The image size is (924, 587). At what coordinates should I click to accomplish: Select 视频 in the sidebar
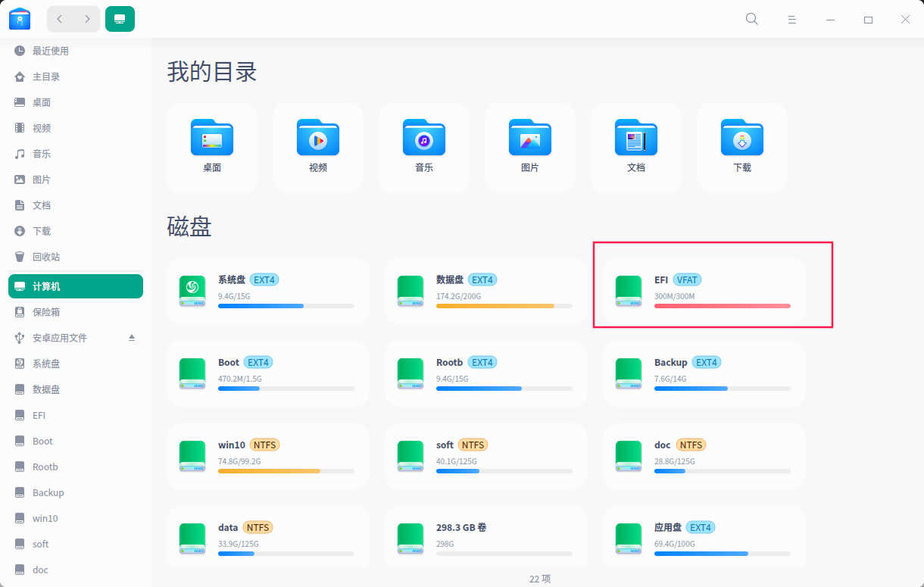[x=76, y=128]
